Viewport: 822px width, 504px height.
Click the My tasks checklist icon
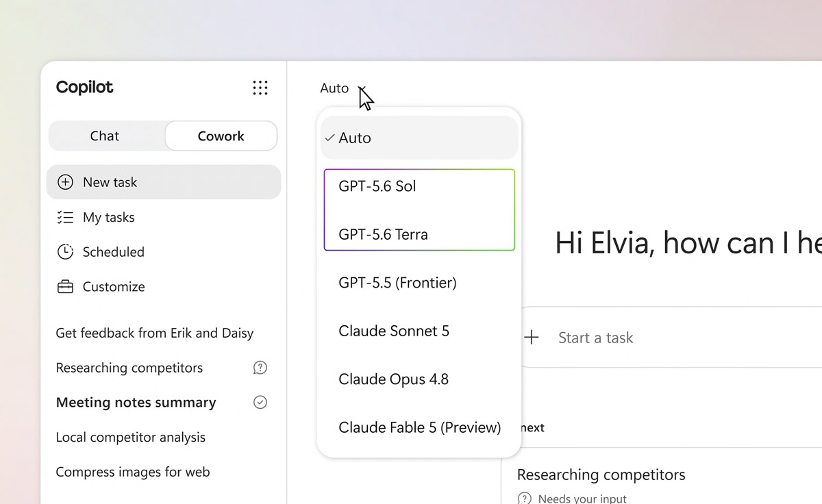pyautogui.click(x=65, y=217)
